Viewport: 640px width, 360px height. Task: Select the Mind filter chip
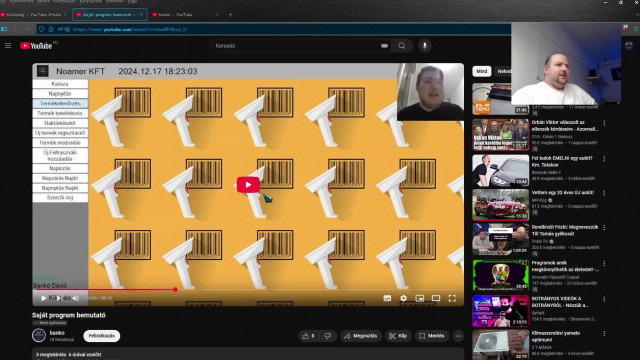[x=482, y=71]
